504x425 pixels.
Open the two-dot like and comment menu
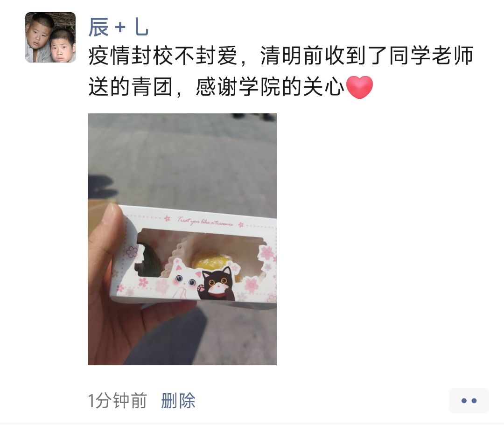click(x=469, y=401)
